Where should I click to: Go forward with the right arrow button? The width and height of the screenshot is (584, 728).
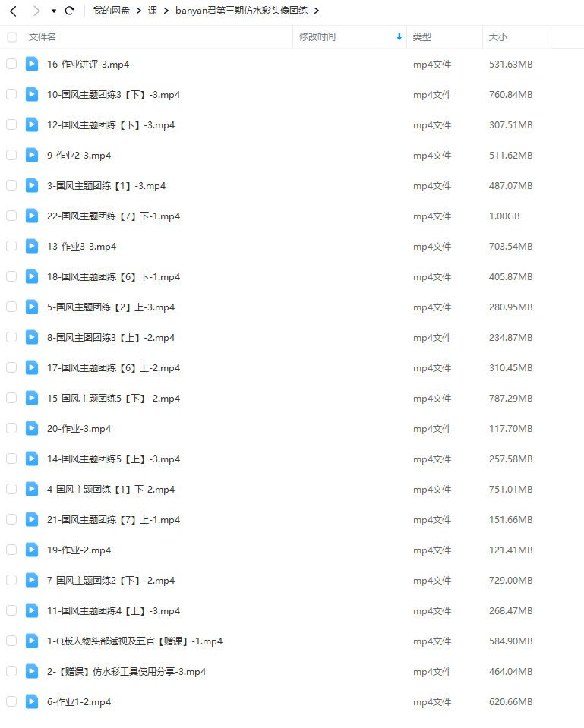pyautogui.click(x=36, y=11)
